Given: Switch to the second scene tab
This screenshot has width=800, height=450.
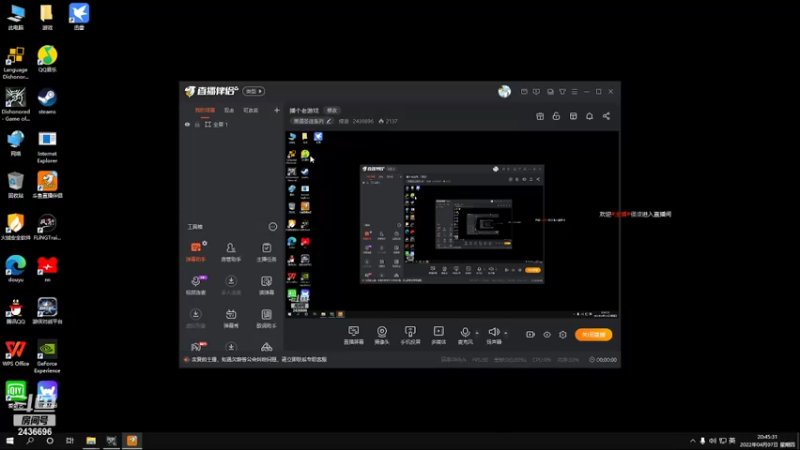Looking at the screenshot, I should pos(229,110).
